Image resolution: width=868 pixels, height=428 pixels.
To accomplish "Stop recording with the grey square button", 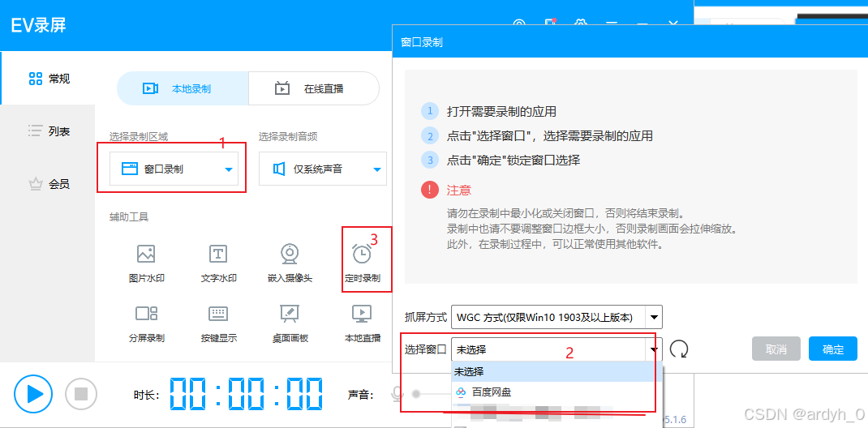I will [x=81, y=394].
